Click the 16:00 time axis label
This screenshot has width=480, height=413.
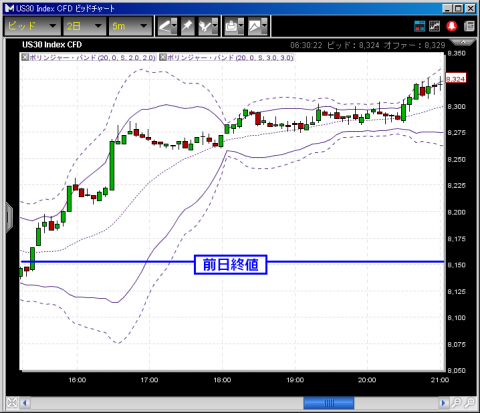coord(77,380)
